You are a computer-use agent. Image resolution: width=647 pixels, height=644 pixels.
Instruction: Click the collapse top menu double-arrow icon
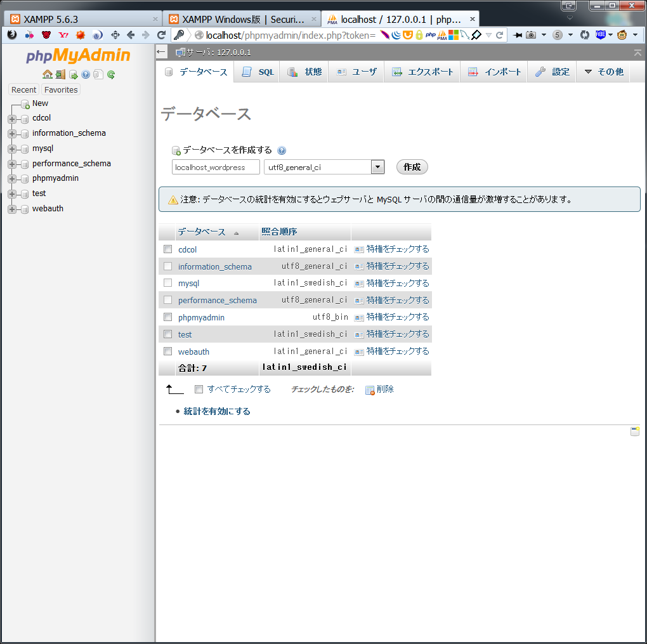click(x=637, y=53)
